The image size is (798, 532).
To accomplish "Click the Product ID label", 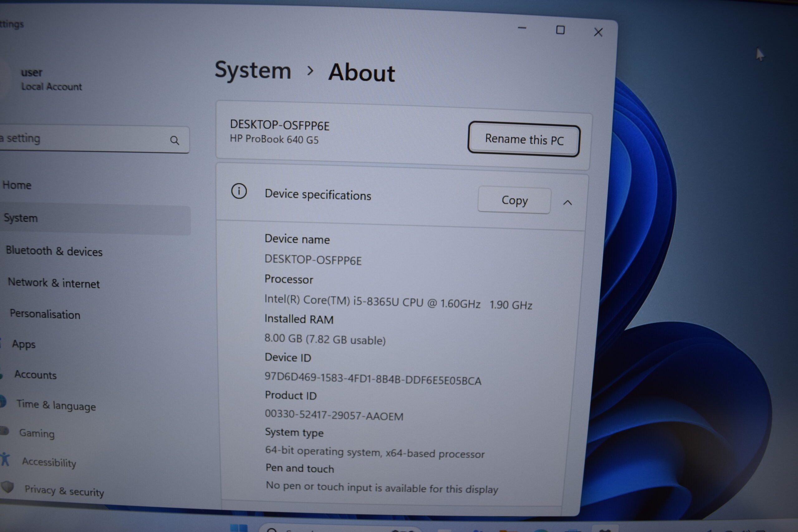I will 291,395.
